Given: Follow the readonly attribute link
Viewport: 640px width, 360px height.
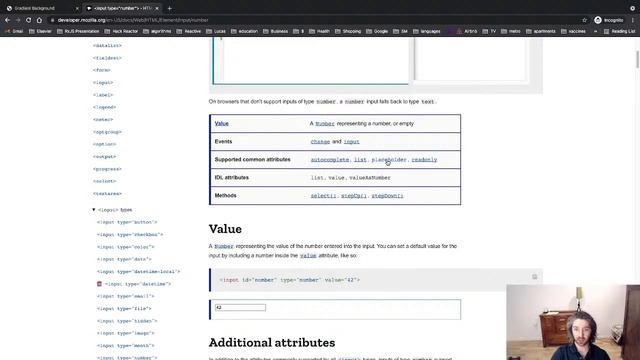Looking at the screenshot, I should (424, 160).
